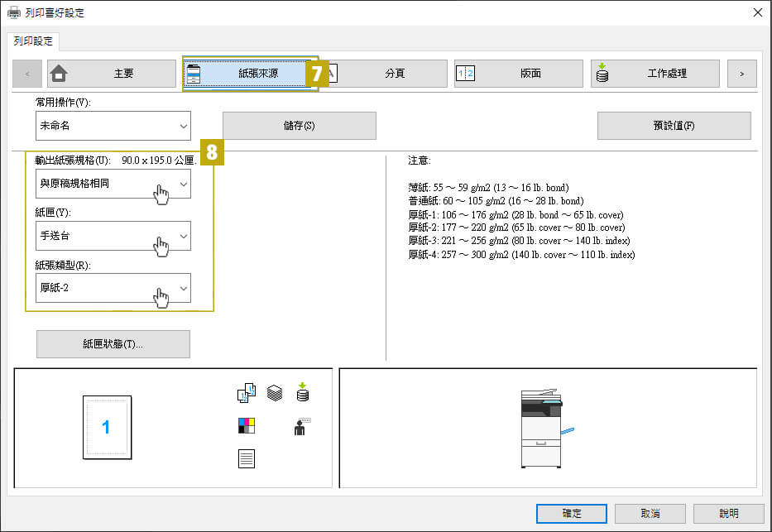The height and width of the screenshot is (532, 772).
Task: Click the document page icon in preview
Action: (247, 458)
